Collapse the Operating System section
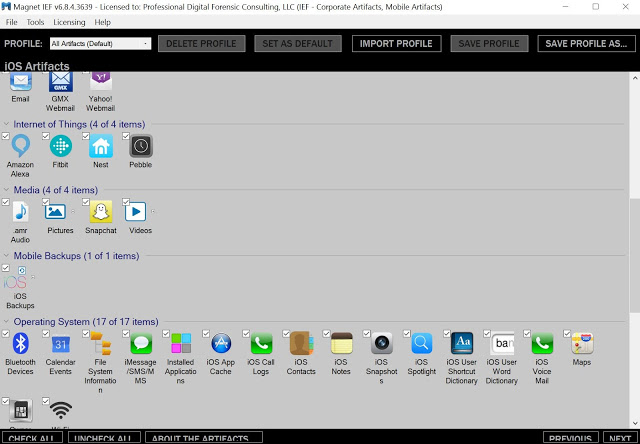640x444 pixels. [x=6, y=322]
